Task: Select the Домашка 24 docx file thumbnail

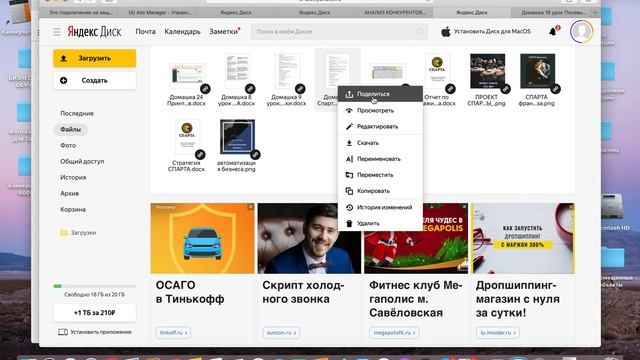Action: (187, 76)
